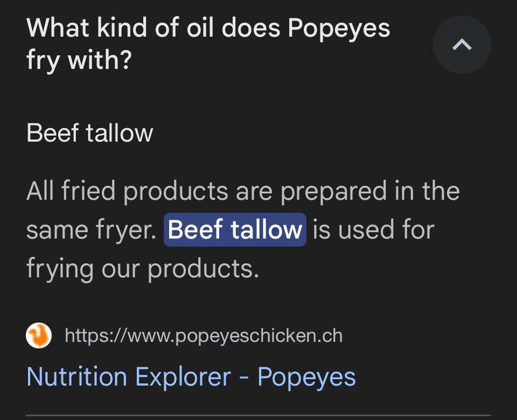The height and width of the screenshot is (420, 517).
Task: Click the Beef tallow answer heading
Action: pos(90,133)
